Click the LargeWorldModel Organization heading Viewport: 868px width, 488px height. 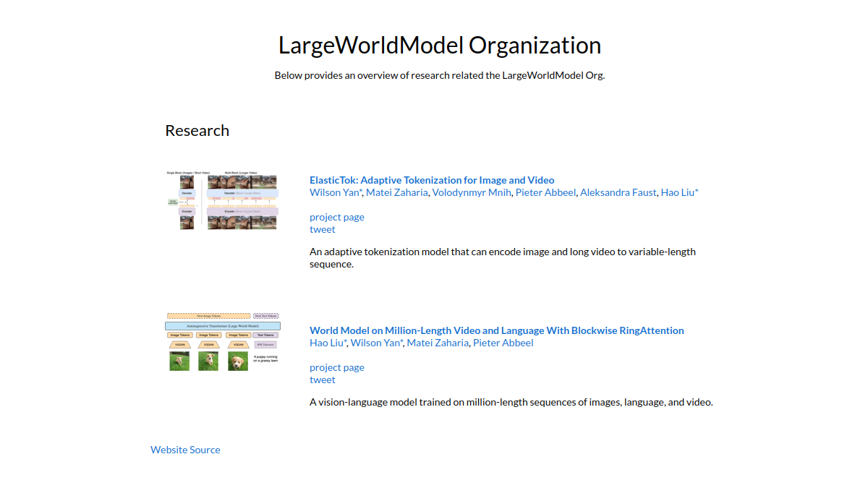pos(440,45)
